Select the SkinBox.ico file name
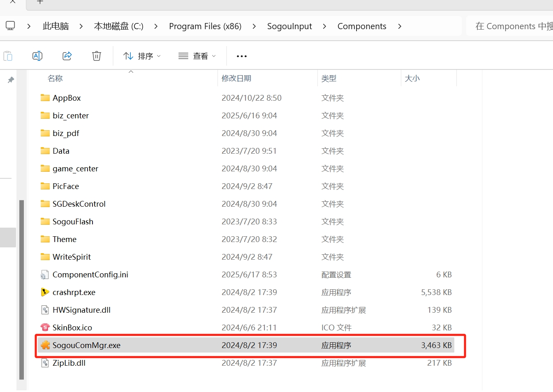553x392 pixels. [72, 327]
